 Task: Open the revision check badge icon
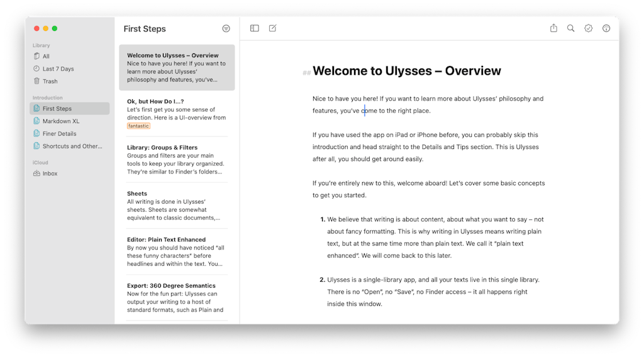(589, 28)
